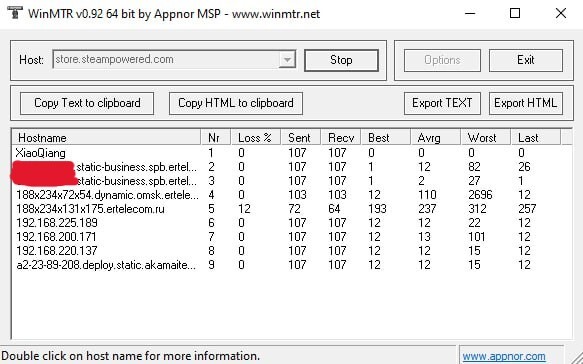
Task: Click the Sent value 72 on hop 5
Action: point(294,209)
